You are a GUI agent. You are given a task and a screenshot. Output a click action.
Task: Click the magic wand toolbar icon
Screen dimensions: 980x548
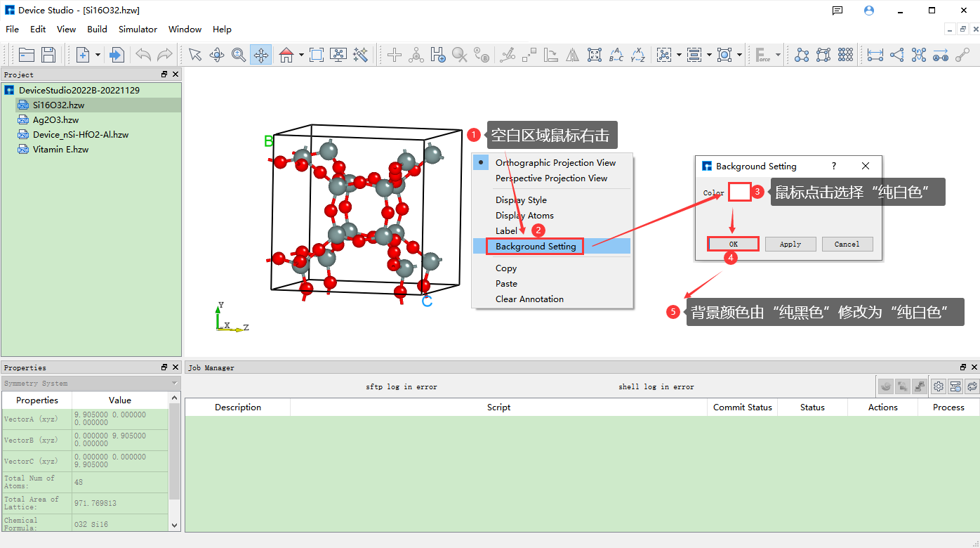361,55
